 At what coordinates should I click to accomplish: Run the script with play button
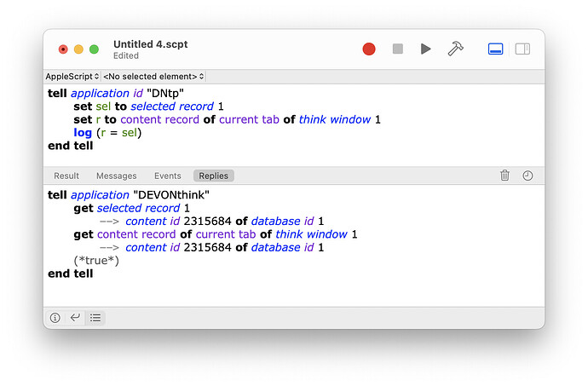[x=425, y=49]
